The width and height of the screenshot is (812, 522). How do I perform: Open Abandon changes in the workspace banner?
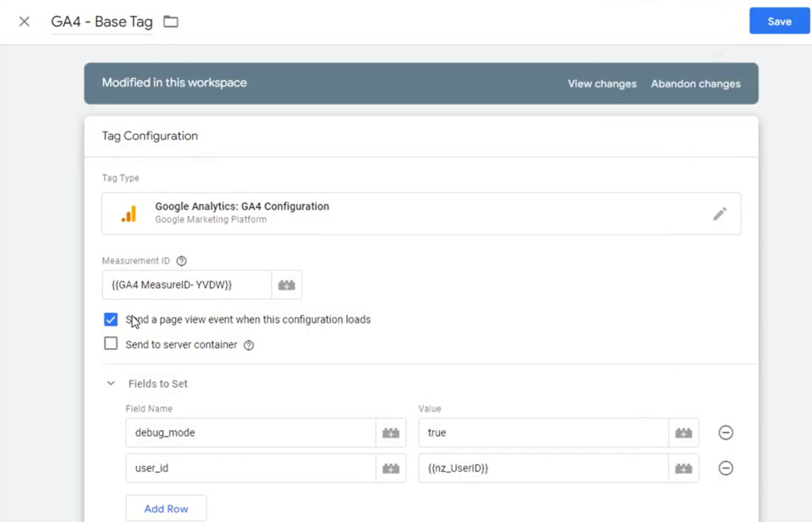695,83
